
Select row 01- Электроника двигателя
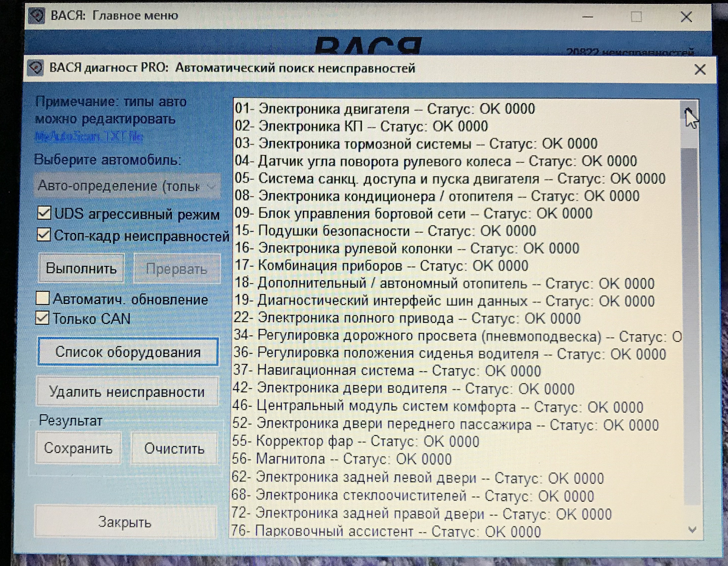pyautogui.click(x=385, y=109)
